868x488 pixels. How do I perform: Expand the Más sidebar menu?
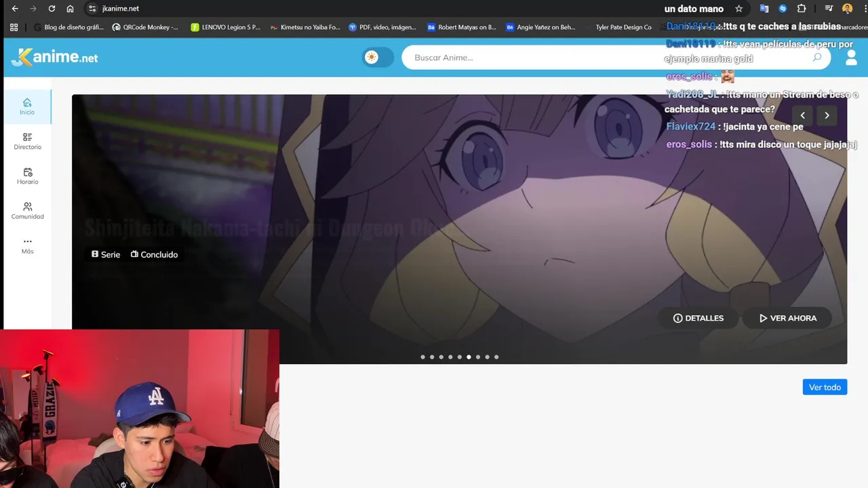27,245
